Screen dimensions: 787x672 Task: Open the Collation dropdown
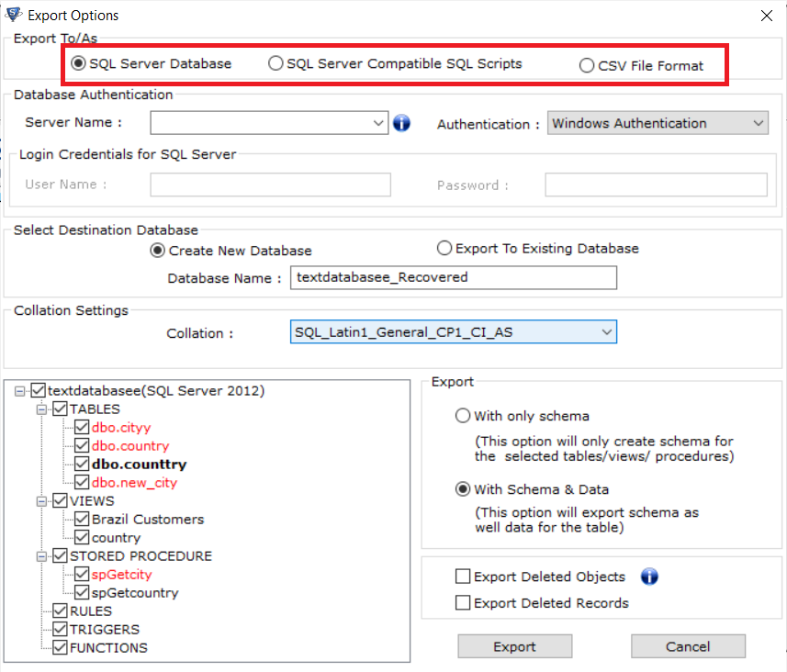tap(606, 331)
